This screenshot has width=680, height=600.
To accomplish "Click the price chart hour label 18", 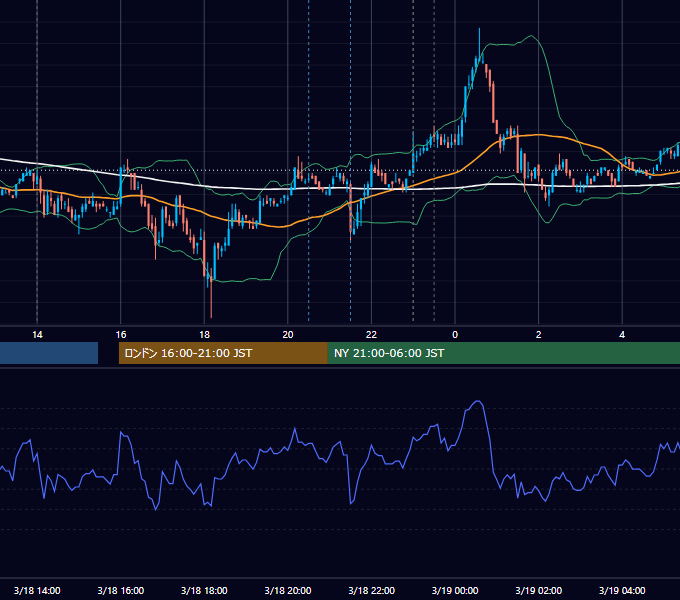I will 204,335.
